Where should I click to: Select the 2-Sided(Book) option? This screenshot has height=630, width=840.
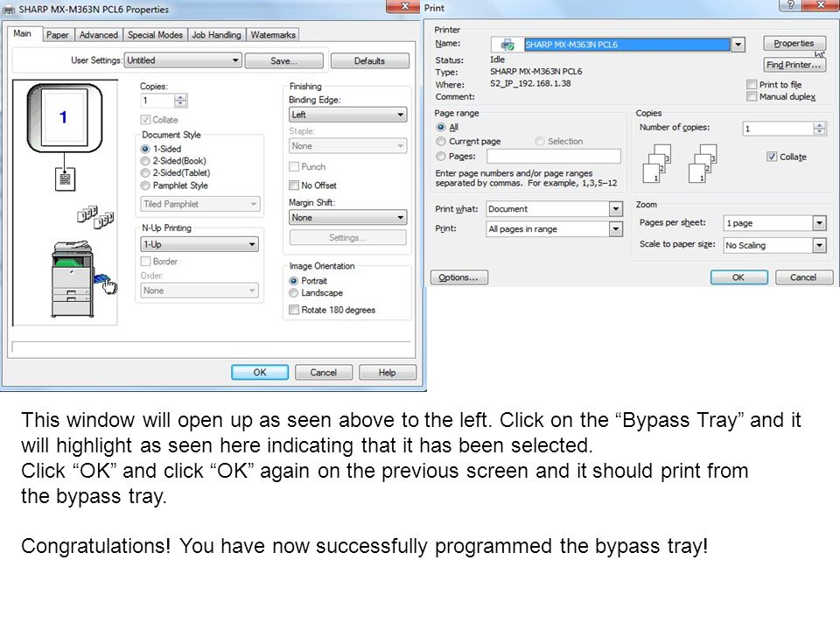[145, 161]
